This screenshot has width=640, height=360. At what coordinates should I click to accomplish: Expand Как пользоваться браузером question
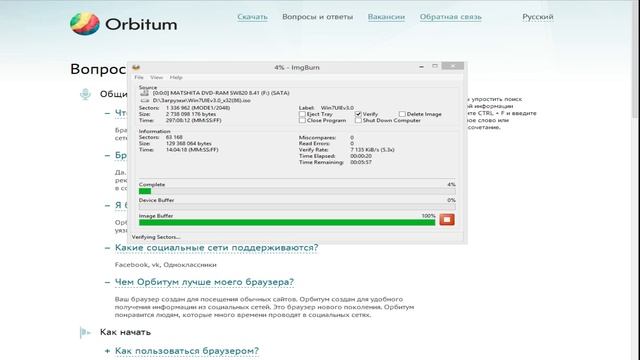187,351
